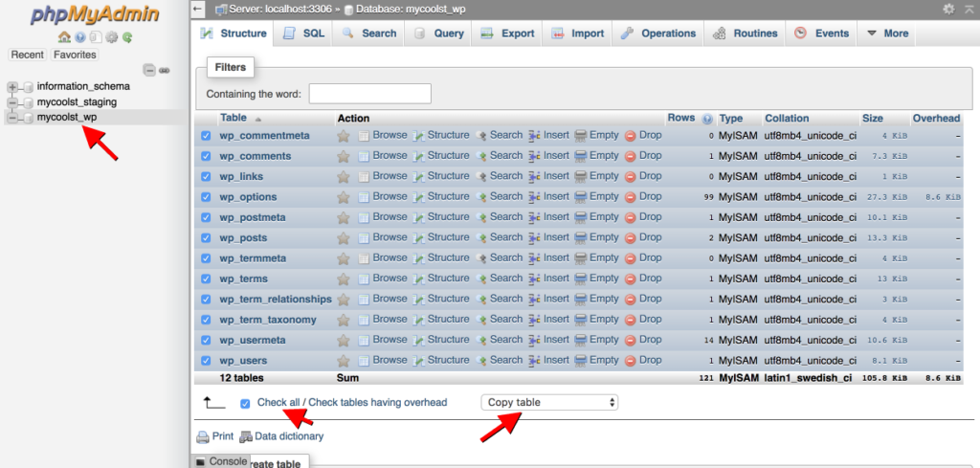Click red Drop icon in wp_terms row
Image resolution: width=980 pixels, height=468 pixels.
(630, 279)
